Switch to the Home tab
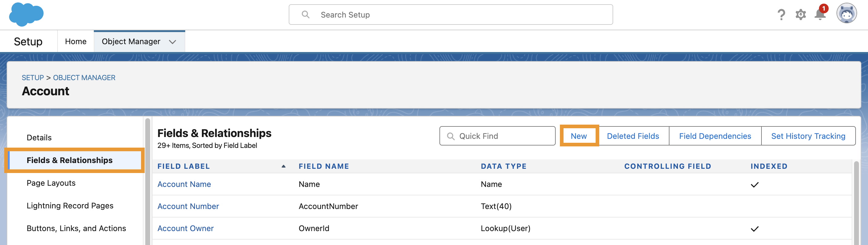868x245 pixels. tap(75, 41)
